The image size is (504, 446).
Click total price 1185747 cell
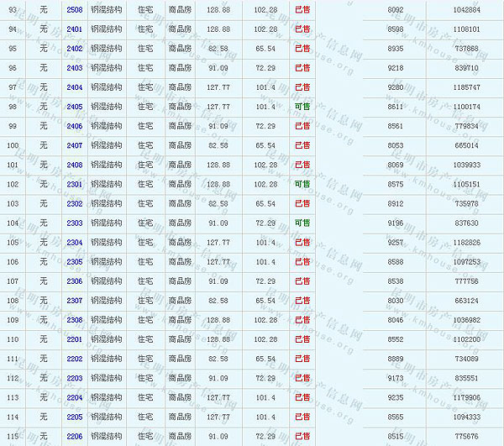pyautogui.click(x=465, y=87)
